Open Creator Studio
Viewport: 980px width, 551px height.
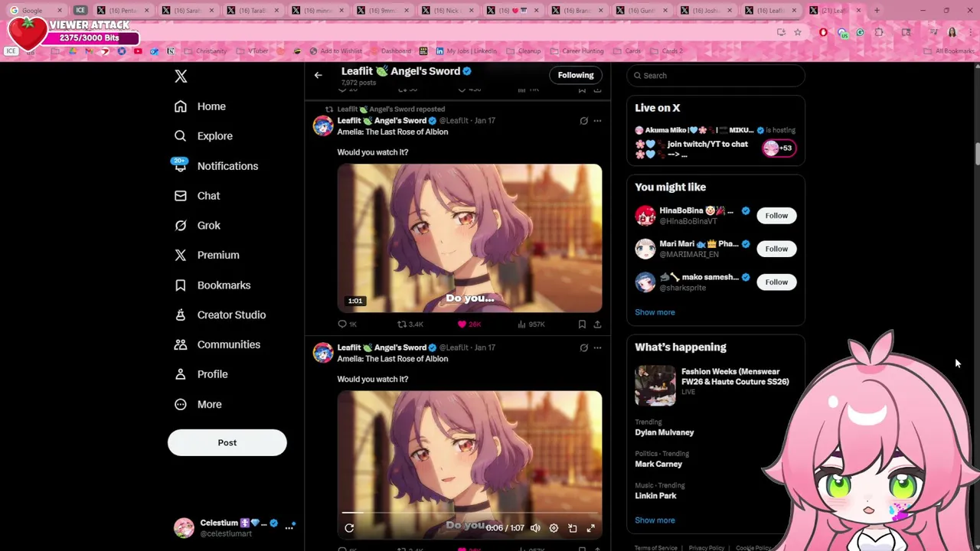pyautogui.click(x=220, y=315)
